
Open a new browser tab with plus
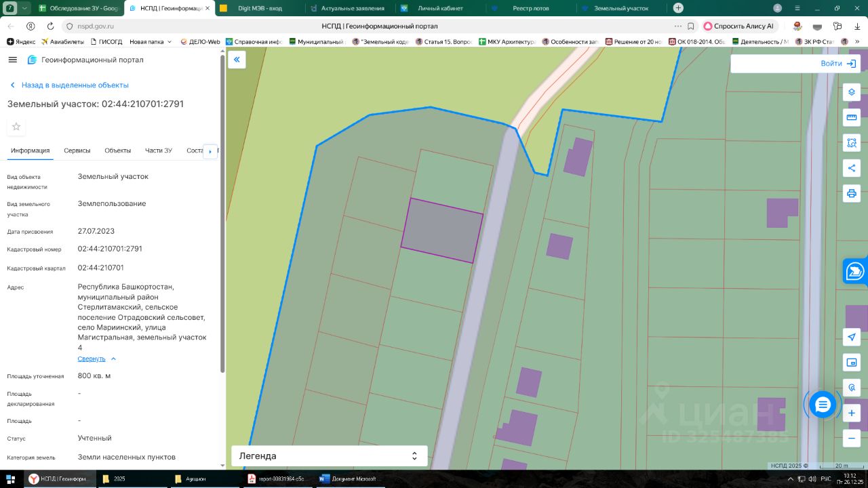(678, 8)
